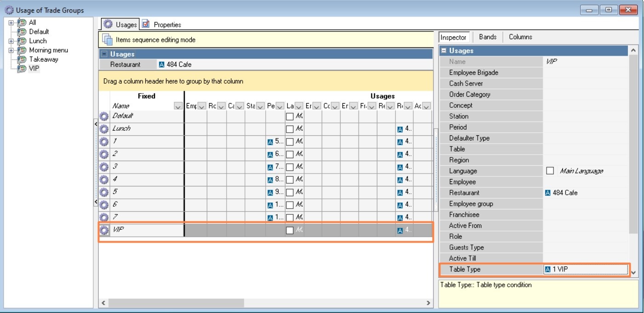Screen dimensions: 644x313
Task: Check the language checkbox in the VIP row
Action: point(290,230)
